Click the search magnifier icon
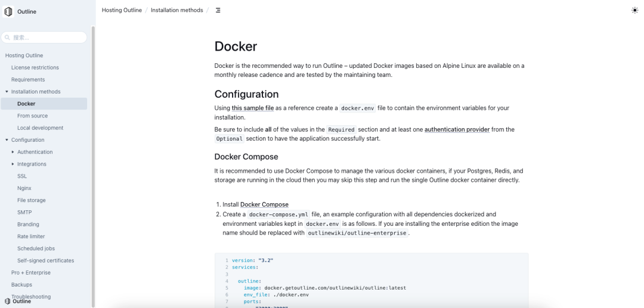Viewport: 644px width, 308px height. pos(7,38)
